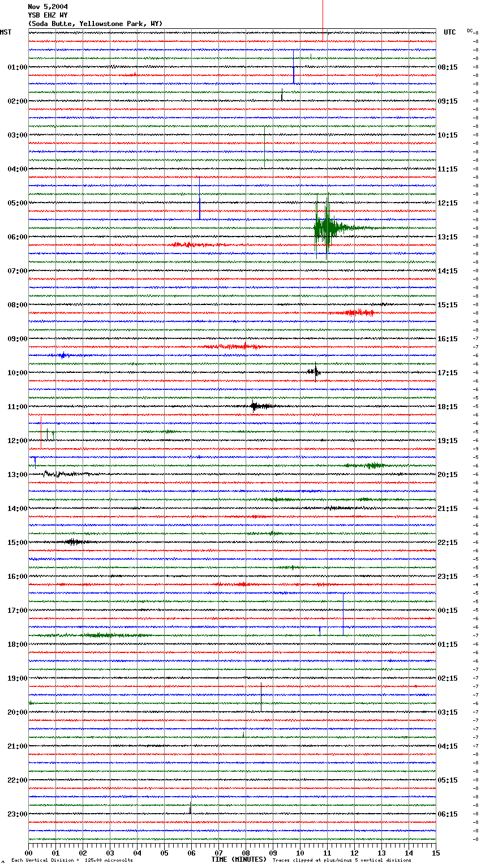Click the 20:15 UTC time label

448,475
